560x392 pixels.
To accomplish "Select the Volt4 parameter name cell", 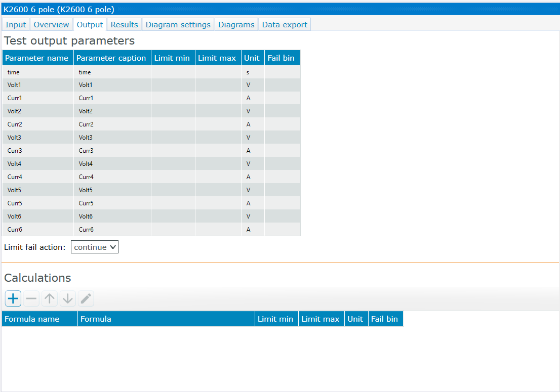I will [38, 164].
